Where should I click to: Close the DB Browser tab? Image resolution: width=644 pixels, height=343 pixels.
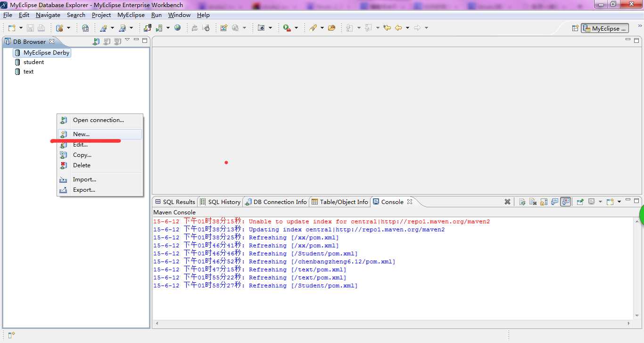click(52, 41)
